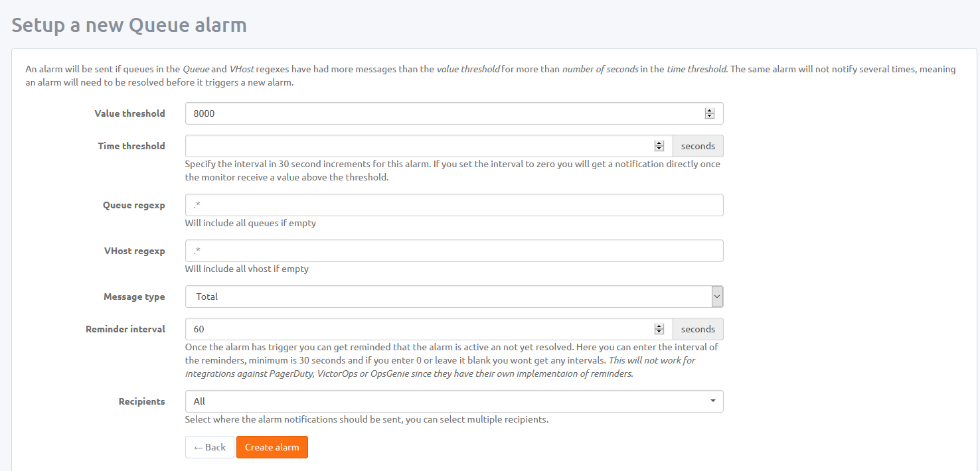This screenshot has height=471, width=980.
Task: Click the 'Will include all queues if empty' hint
Action: click(x=250, y=223)
